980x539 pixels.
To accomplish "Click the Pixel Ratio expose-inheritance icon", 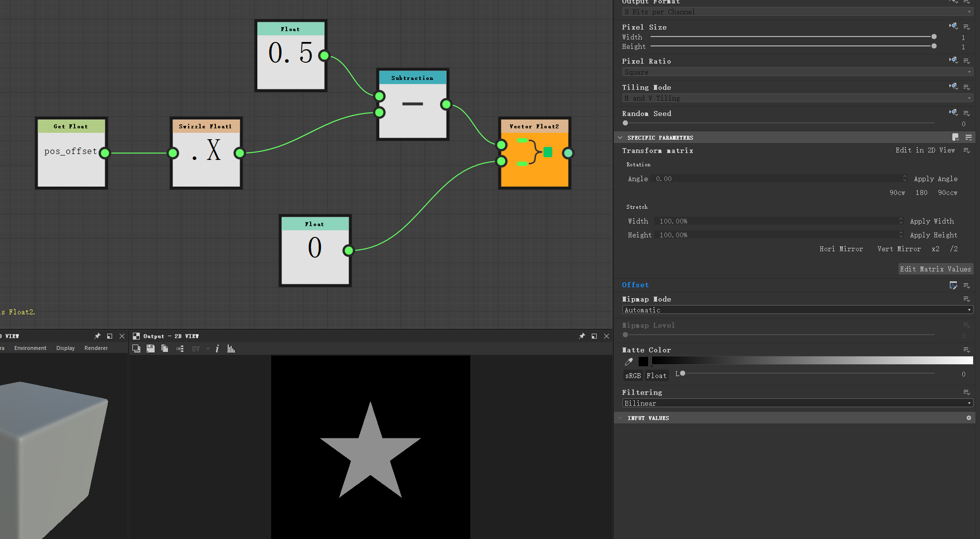I will pos(953,60).
